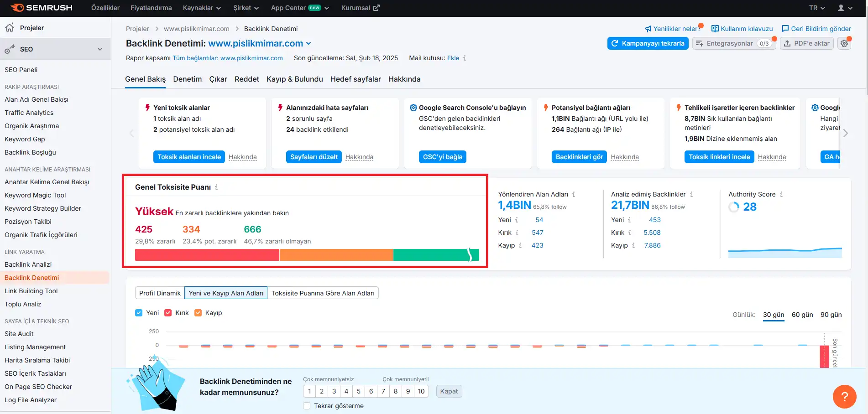Select Toksisite Puanına Göre Alan Adları tab
This screenshot has height=414, width=868.
[323, 293]
